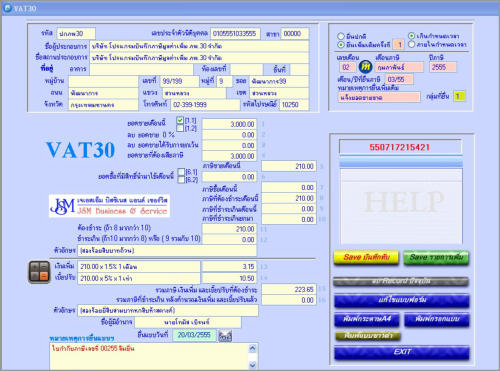Click the monthly sales amount on line 1

point(229,124)
